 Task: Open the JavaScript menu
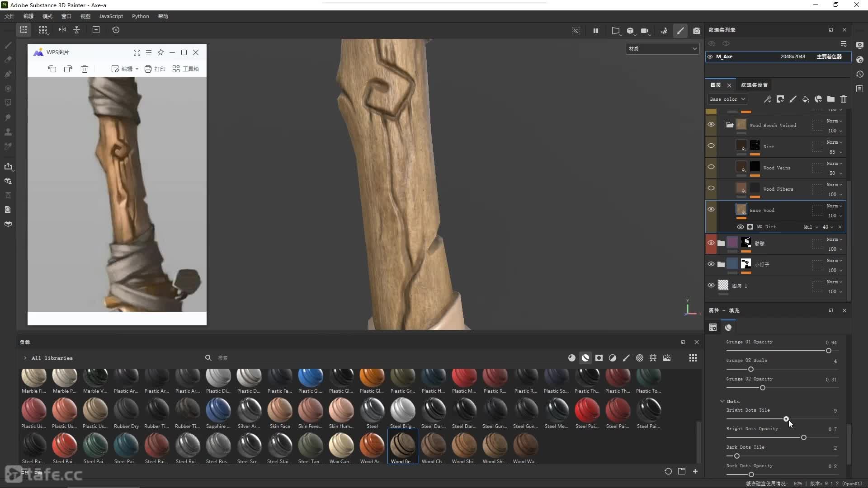click(x=111, y=16)
